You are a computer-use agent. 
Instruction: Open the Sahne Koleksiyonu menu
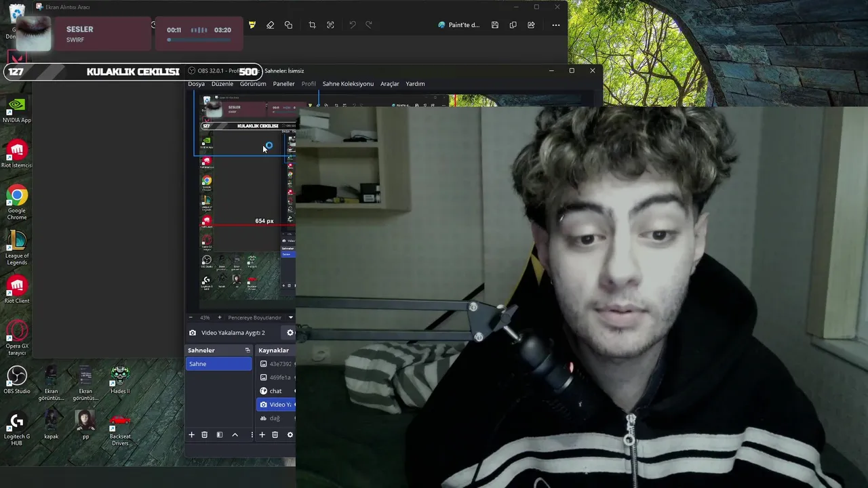pyautogui.click(x=348, y=84)
